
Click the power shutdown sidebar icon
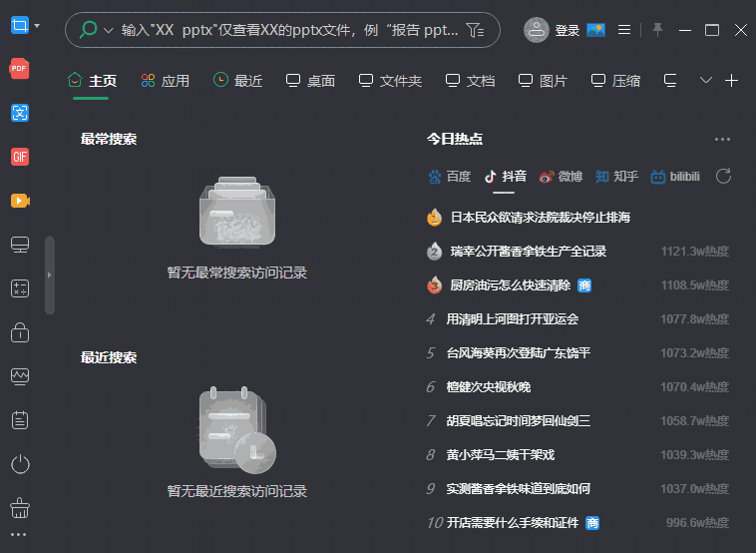pos(20,464)
